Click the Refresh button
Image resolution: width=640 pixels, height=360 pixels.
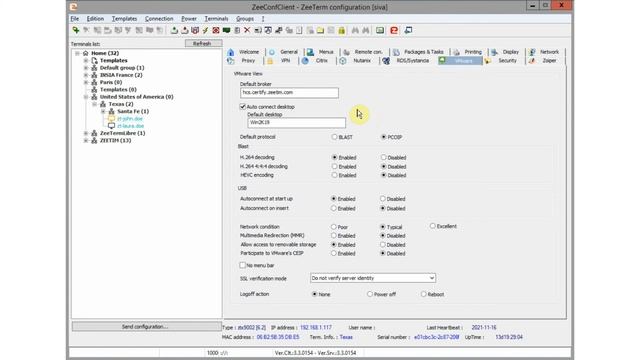(x=203, y=43)
